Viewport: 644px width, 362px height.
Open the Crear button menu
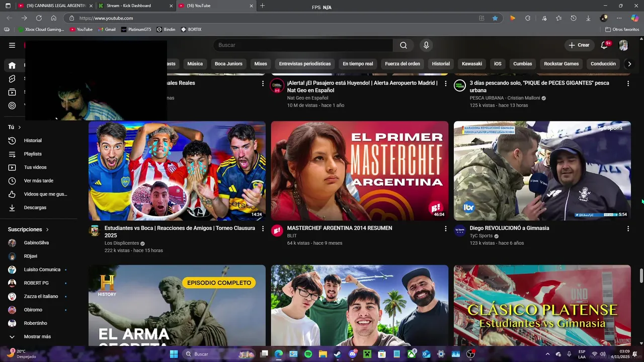(579, 45)
